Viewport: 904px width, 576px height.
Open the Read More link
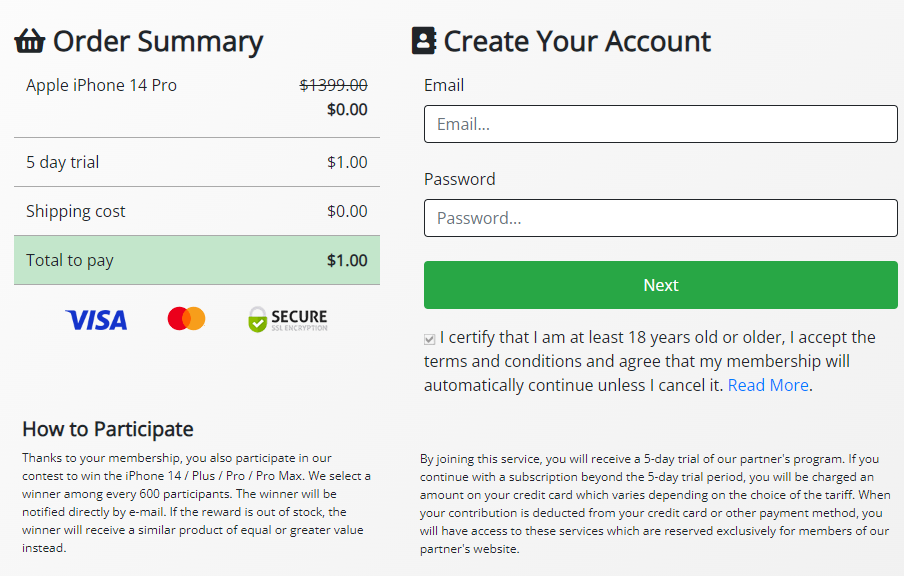[x=768, y=385]
